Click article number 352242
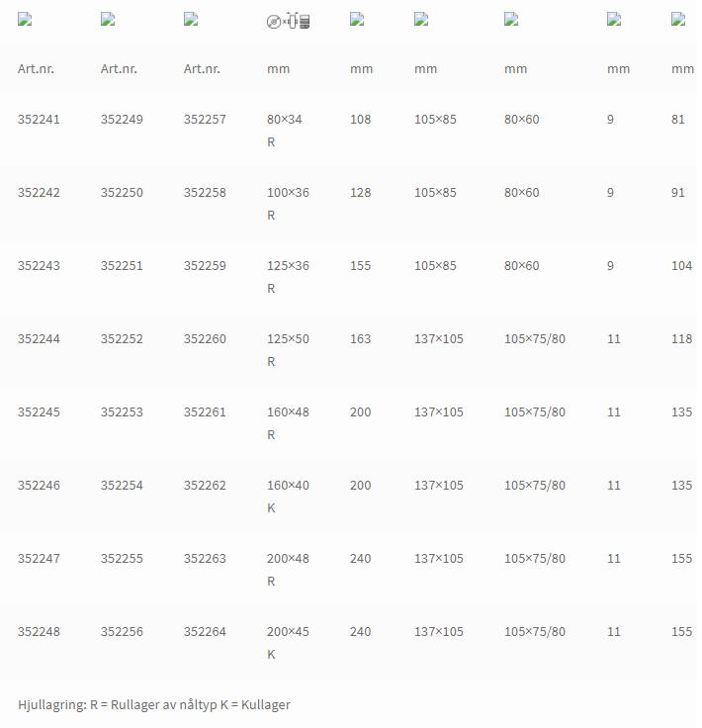 pyautogui.click(x=39, y=193)
